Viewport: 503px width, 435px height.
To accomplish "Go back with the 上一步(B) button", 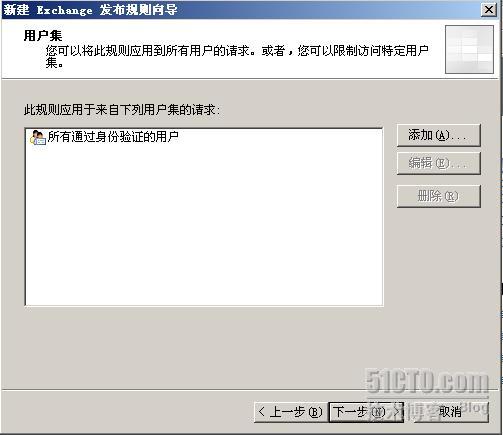I will coord(291,412).
